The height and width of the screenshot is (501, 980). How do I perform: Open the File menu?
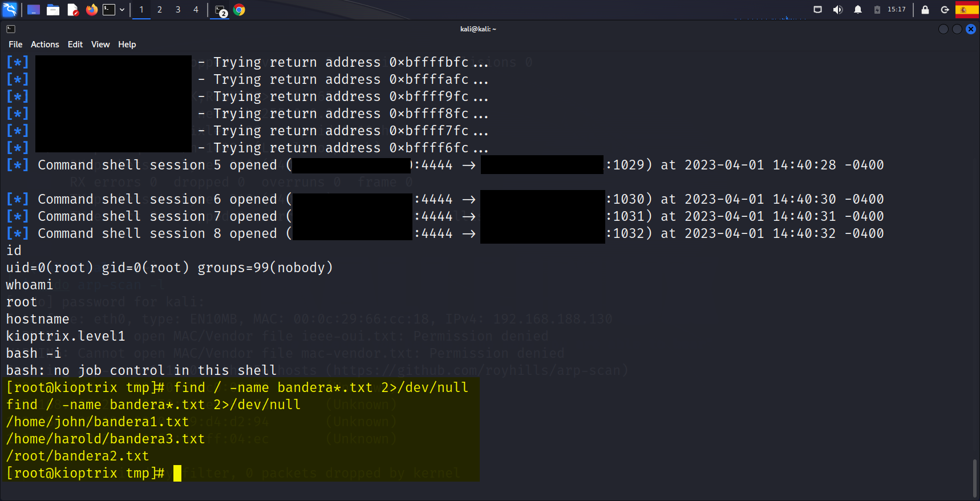pos(15,45)
